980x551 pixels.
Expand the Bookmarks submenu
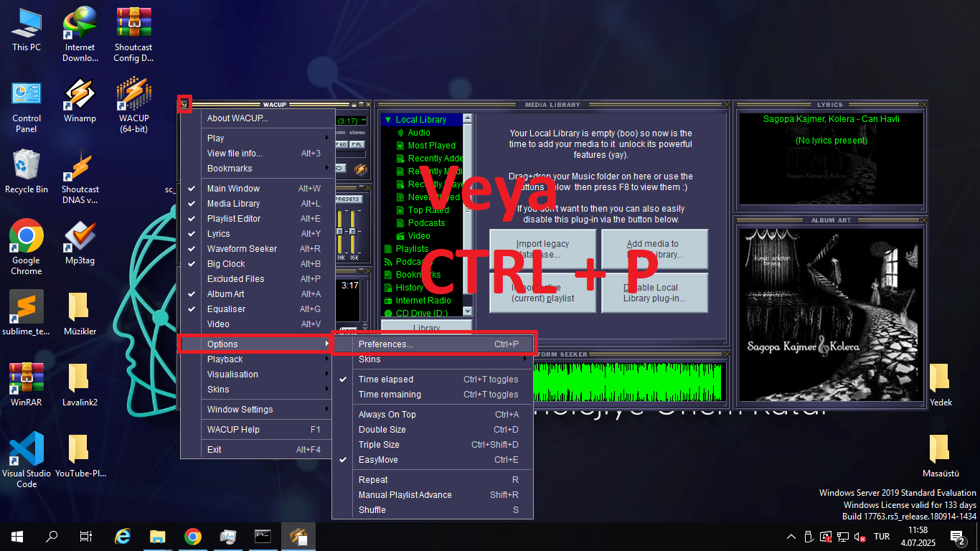pyautogui.click(x=257, y=169)
